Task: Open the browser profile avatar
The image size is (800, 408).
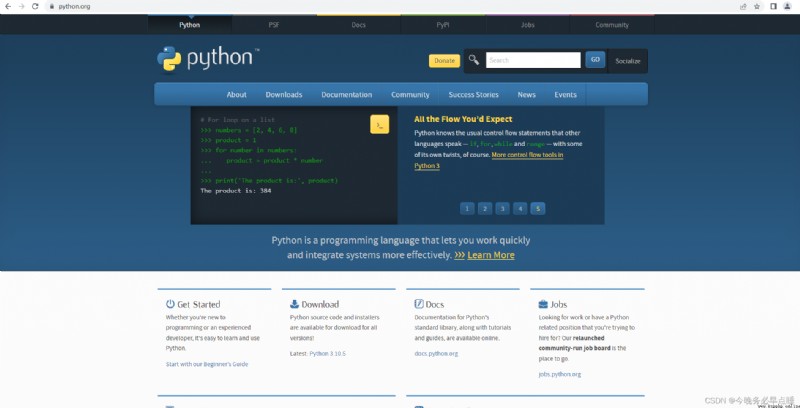Action: (x=787, y=7)
